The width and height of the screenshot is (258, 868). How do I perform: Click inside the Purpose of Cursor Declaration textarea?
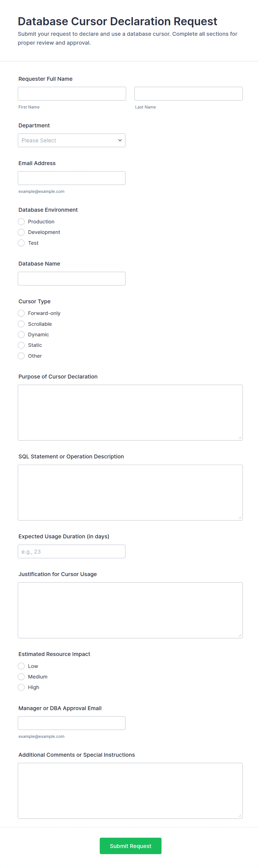pyautogui.click(x=130, y=412)
